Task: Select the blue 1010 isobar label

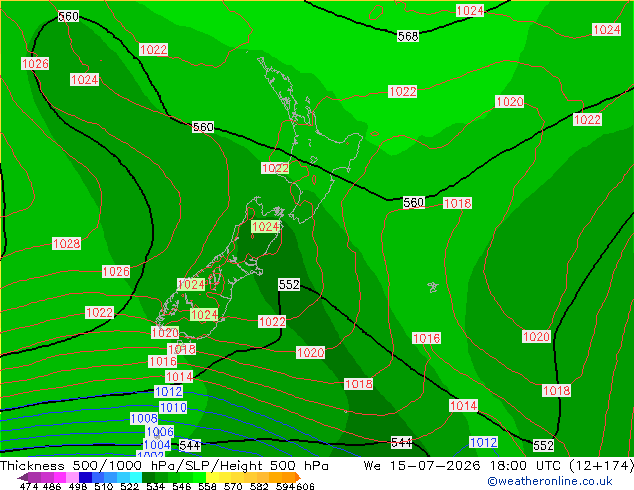Action: [173, 407]
